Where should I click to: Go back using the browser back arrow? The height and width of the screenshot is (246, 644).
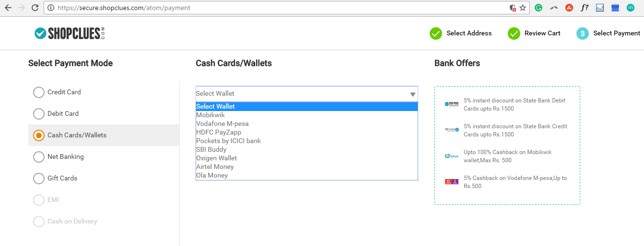(8, 8)
